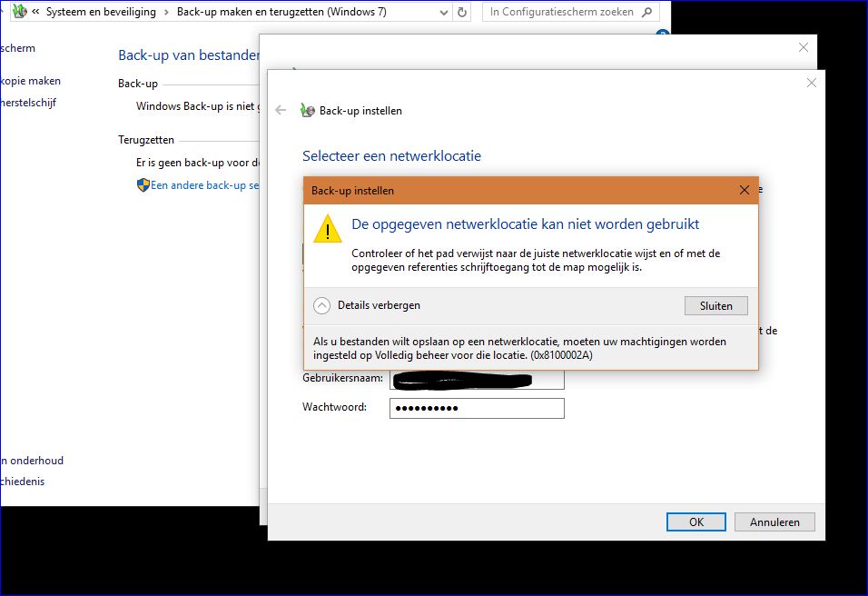Close the rear wizard window behind
The height and width of the screenshot is (596, 868).
click(804, 47)
